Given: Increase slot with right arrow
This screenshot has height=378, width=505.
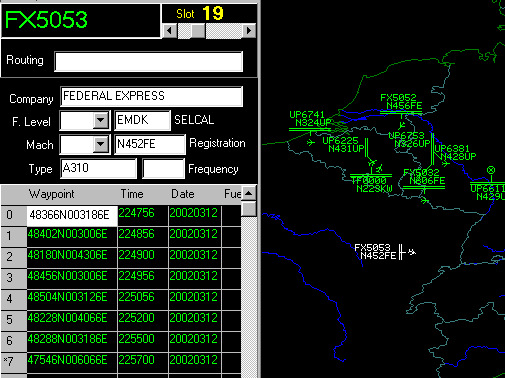Looking at the screenshot, I should click(x=249, y=31).
